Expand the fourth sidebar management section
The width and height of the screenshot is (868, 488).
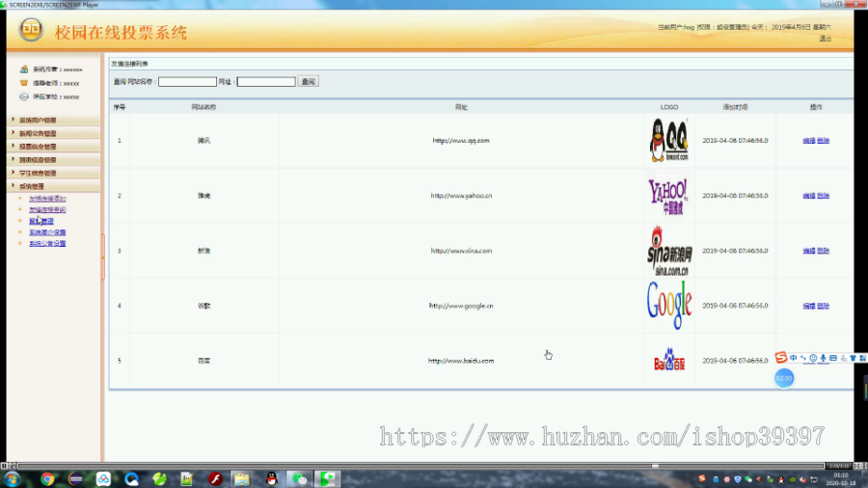point(54,160)
